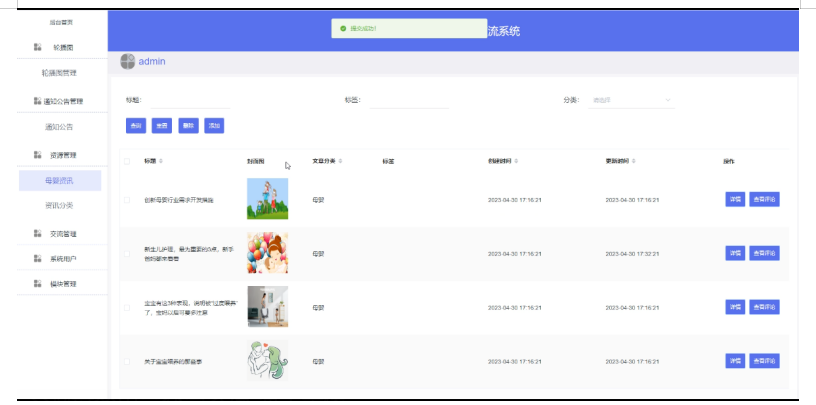Click the 模块管理 menu group icon
Screen dimensions: 816x405
click(37, 283)
